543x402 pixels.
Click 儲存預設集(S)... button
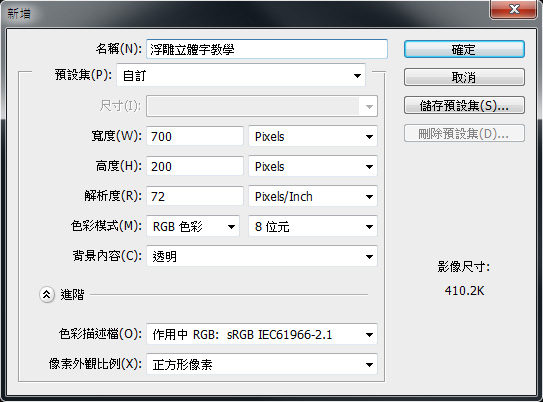[x=464, y=105]
